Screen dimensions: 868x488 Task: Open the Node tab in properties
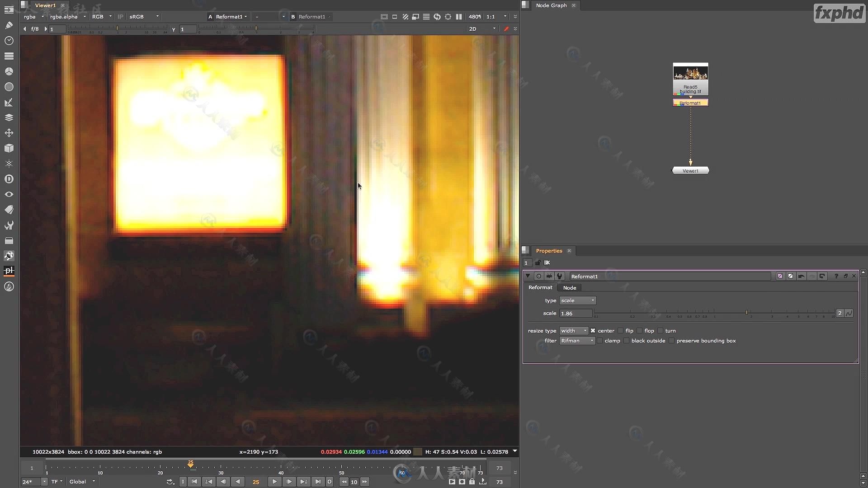point(570,288)
